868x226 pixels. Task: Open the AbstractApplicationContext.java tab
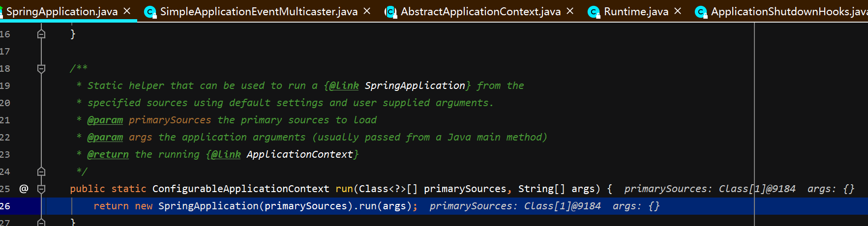click(x=480, y=11)
